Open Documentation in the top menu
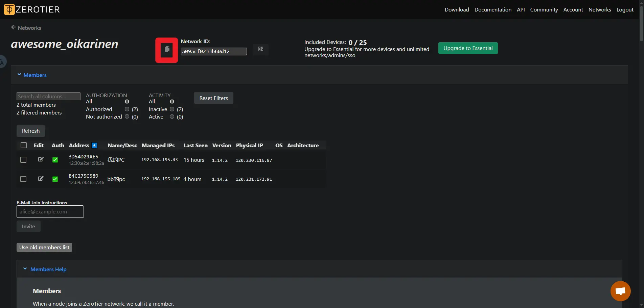The image size is (644, 308). pyautogui.click(x=492, y=9)
